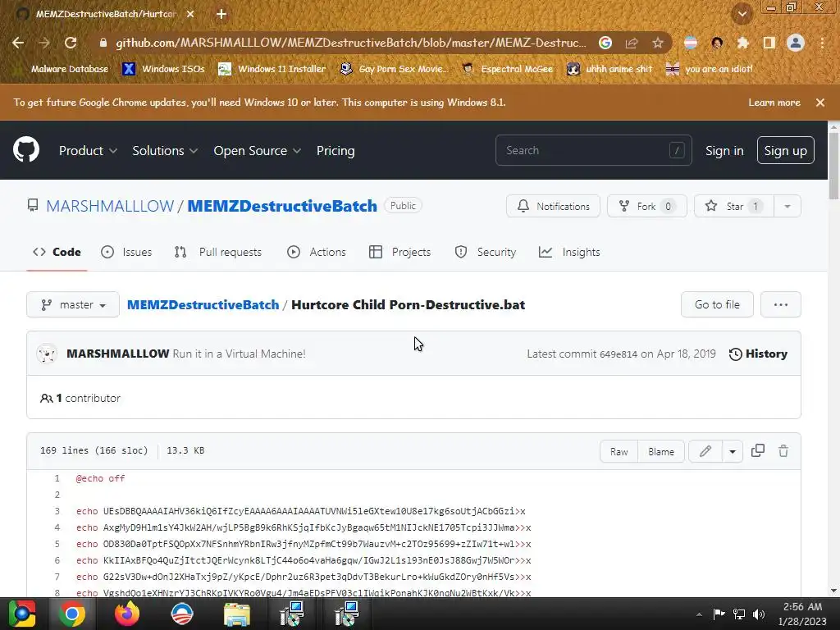The height and width of the screenshot is (630, 840).
Task: Star this repository
Action: (734, 206)
